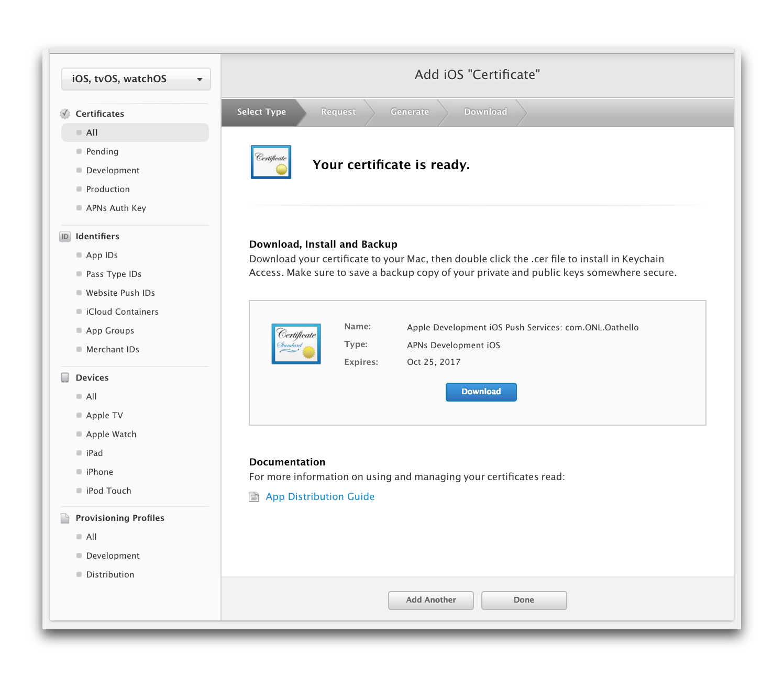Click the Devices section tablet icon

tap(65, 377)
